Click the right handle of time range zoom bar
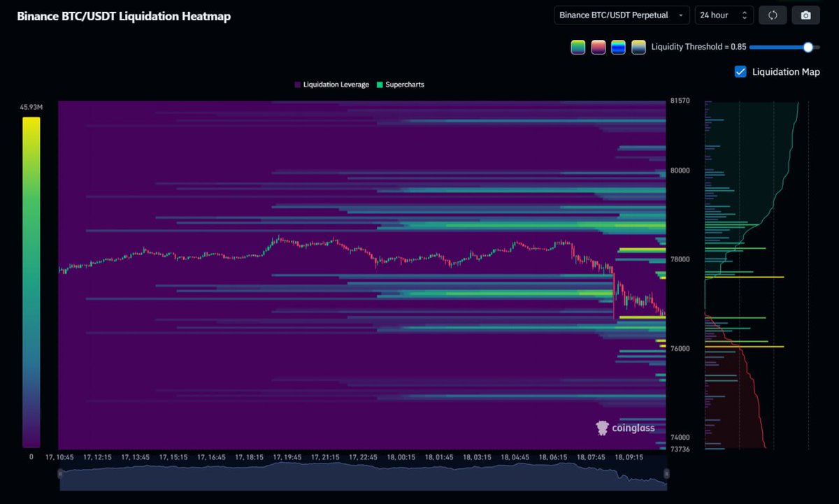Image resolution: width=839 pixels, height=504 pixels. (x=666, y=473)
